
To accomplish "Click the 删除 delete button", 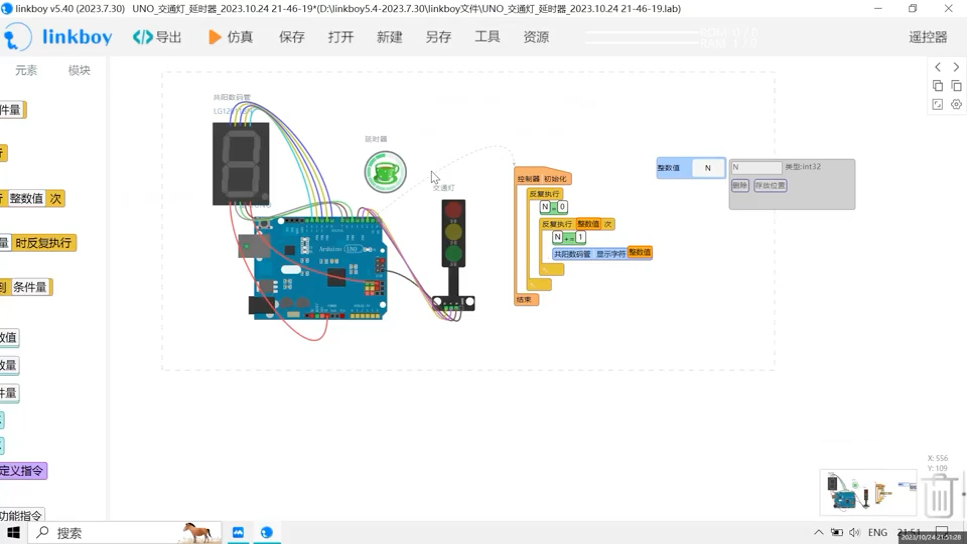I will [740, 185].
